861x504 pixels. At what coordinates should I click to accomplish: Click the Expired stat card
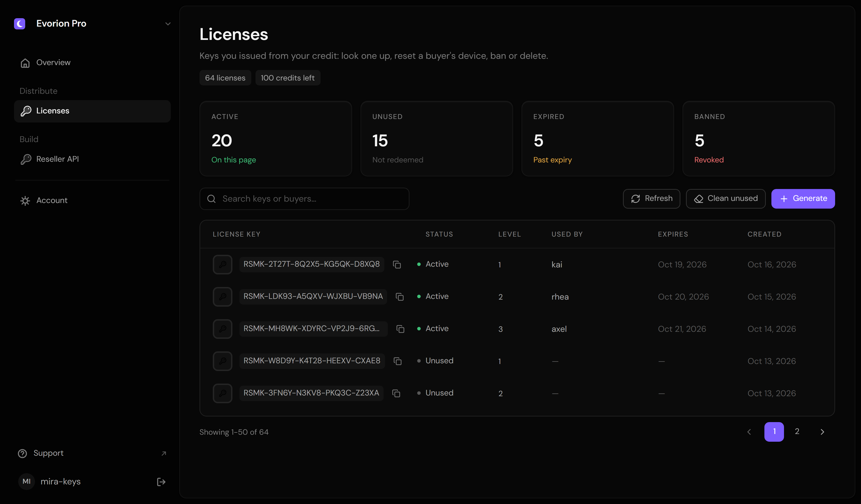tap(598, 138)
